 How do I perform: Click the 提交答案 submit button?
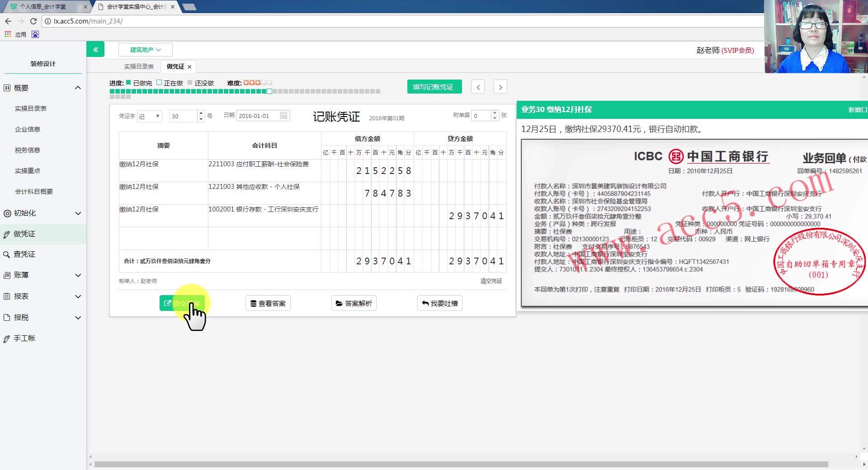(x=183, y=303)
